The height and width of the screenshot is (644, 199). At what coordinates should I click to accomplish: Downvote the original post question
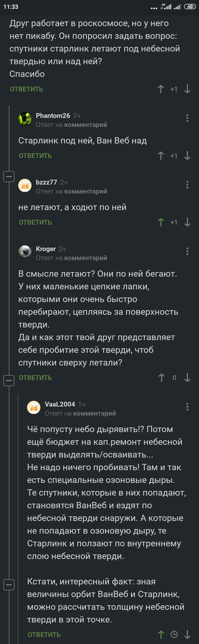(187, 89)
